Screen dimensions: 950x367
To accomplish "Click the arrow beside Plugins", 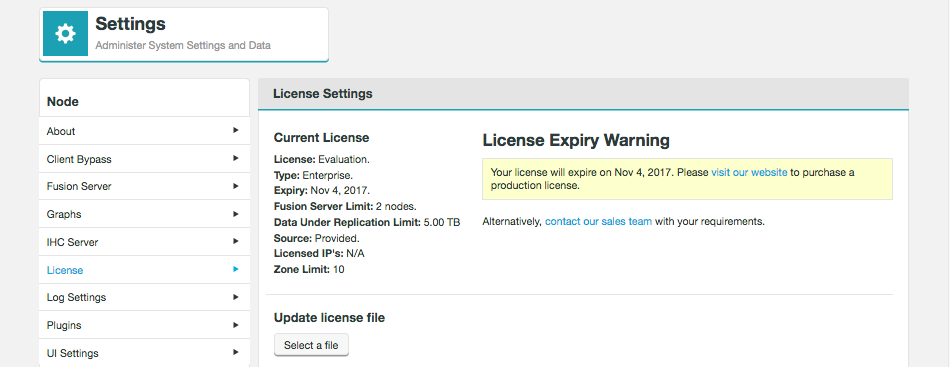I will [x=236, y=325].
